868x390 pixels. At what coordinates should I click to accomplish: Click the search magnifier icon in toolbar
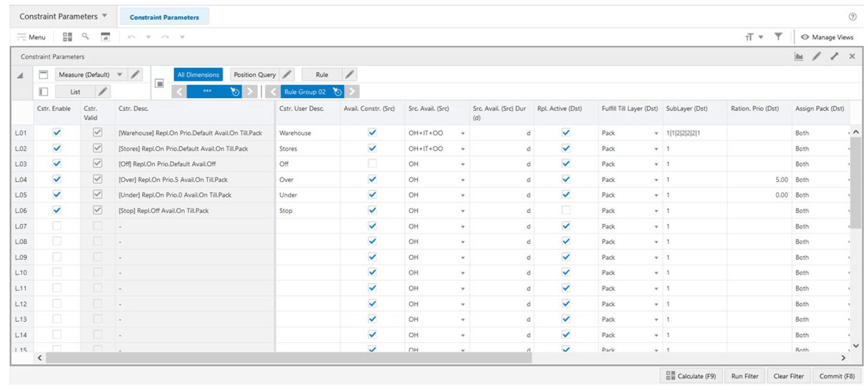pyautogui.click(x=86, y=37)
